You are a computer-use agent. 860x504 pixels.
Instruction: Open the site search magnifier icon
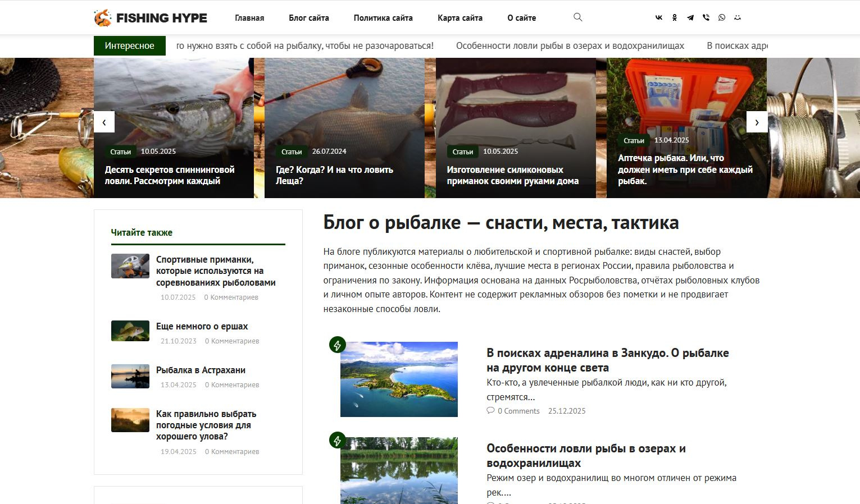click(x=577, y=17)
